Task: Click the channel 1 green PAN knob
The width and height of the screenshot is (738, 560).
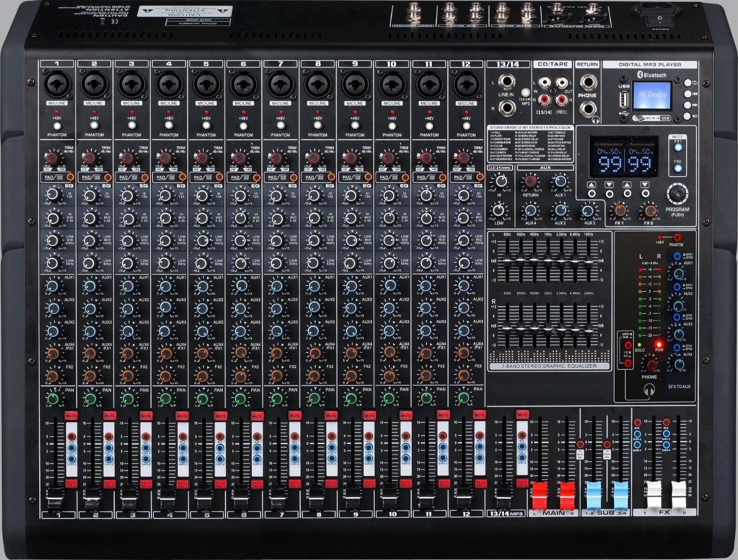Action: click(x=53, y=399)
